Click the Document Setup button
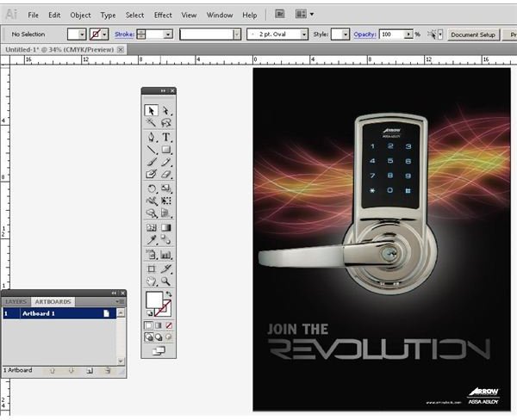Viewport: 517px width, 420px height. tap(473, 34)
